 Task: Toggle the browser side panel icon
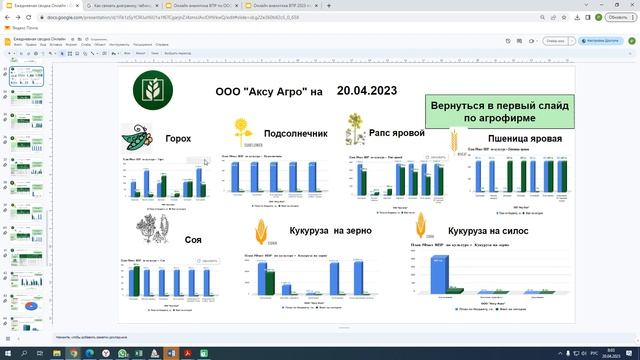click(588, 18)
